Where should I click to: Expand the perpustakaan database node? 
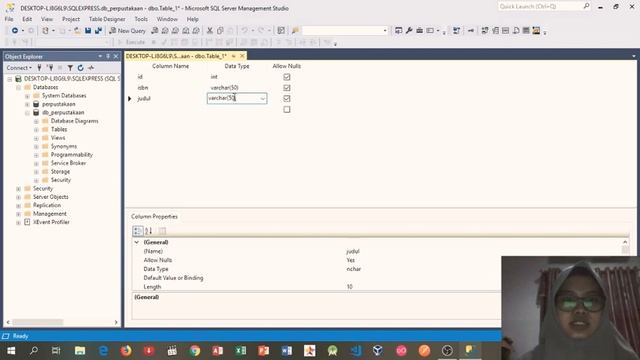click(x=27, y=104)
